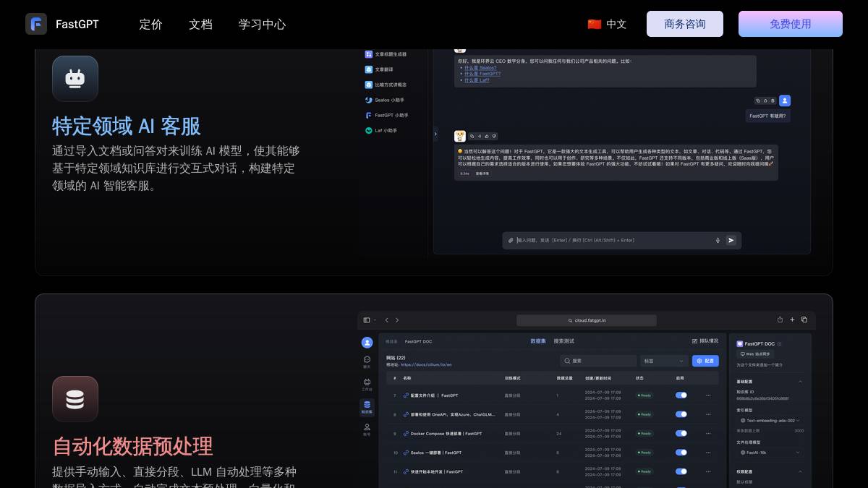868x488 pixels.
Task: Open the 标签 filter dropdown
Action: tap(663, 361)
